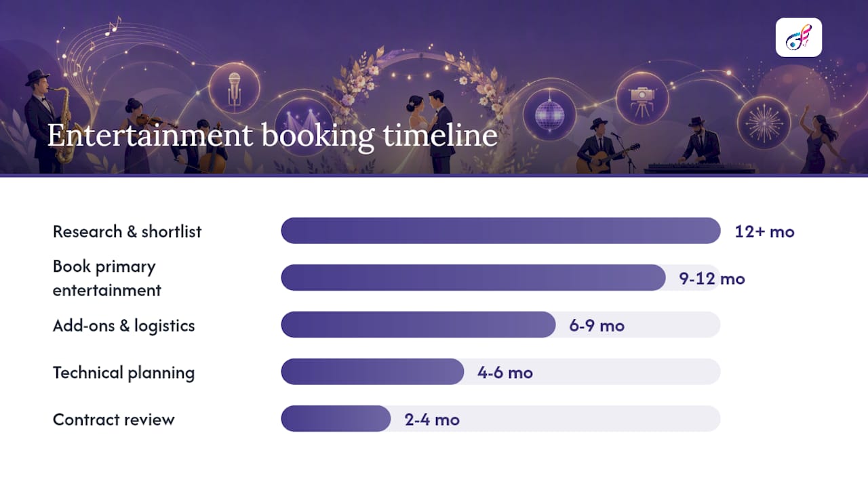868x488 pixels.
Task: Click the fireworks burst icon
Action: point(764,123)
